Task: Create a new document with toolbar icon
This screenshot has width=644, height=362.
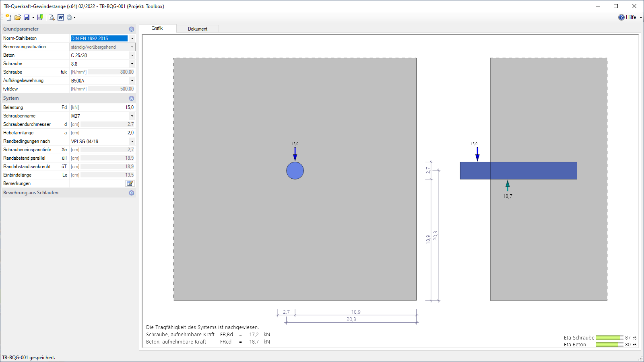Action: [x=8, y=17]
